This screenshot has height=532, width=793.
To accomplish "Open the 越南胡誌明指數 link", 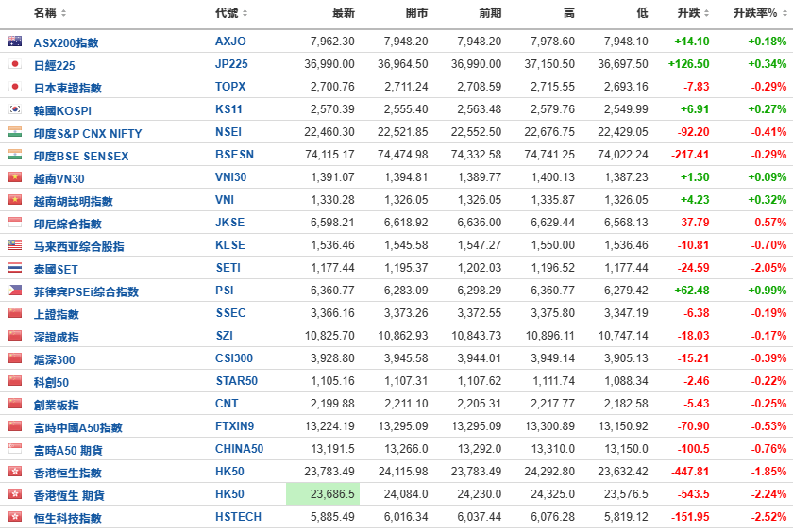I will pos(74,202).
